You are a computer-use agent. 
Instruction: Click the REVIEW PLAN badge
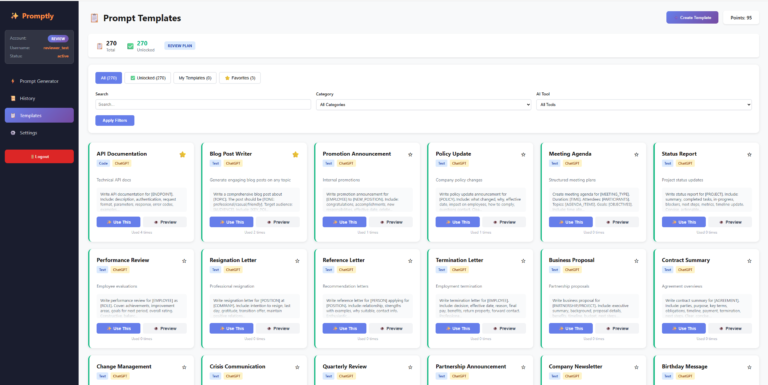(180, 46)
